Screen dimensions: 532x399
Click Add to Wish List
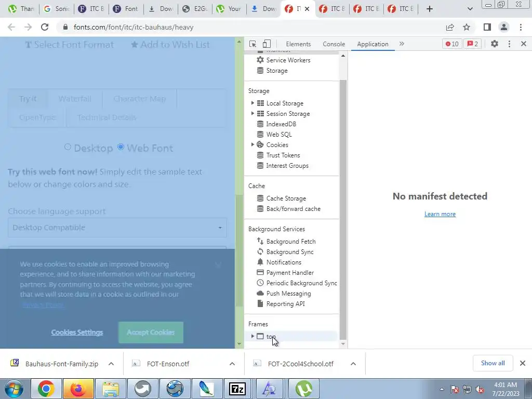(170, 45)
